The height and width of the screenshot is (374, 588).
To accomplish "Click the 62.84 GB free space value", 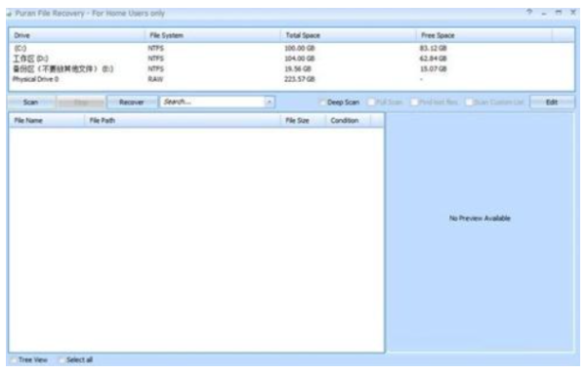I will pyautogui.click(x=433, y=59).
